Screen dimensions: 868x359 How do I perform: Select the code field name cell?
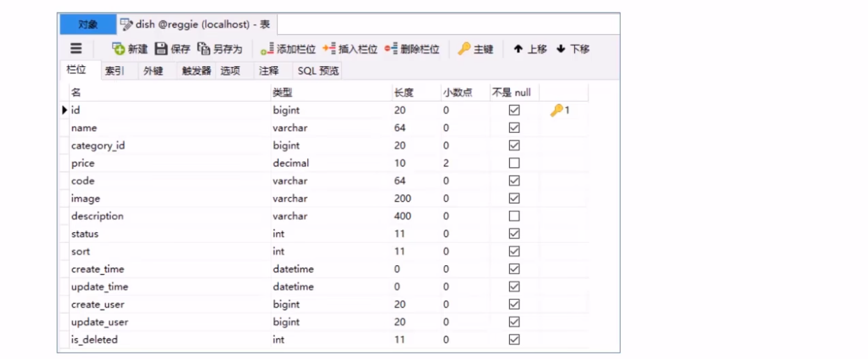coord(169,181)
